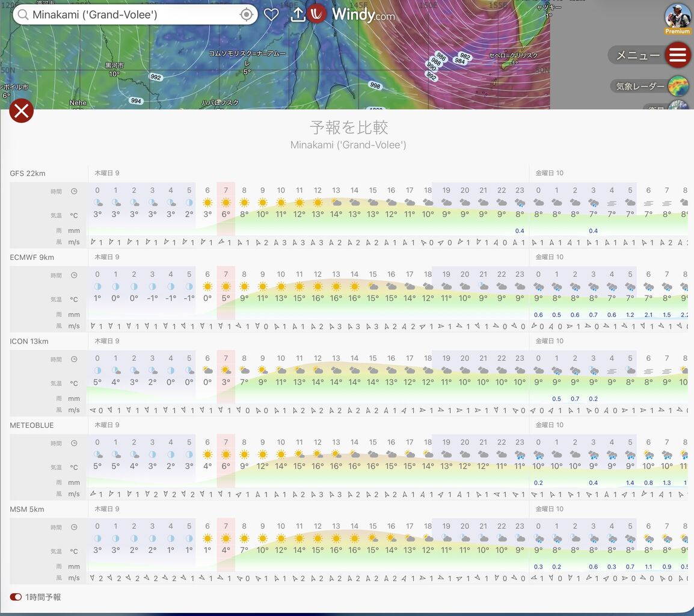Image resolution: width=694 pixels, height=616 pixels.
Task: Click the moon icon at MSM hour 0
Action: 97,538
